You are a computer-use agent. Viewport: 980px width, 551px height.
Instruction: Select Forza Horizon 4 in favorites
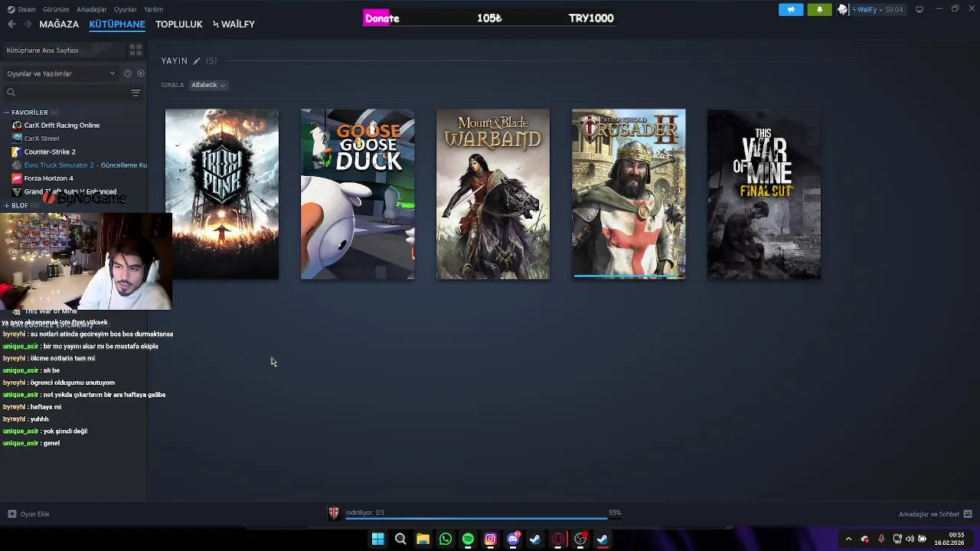point(48,178)
